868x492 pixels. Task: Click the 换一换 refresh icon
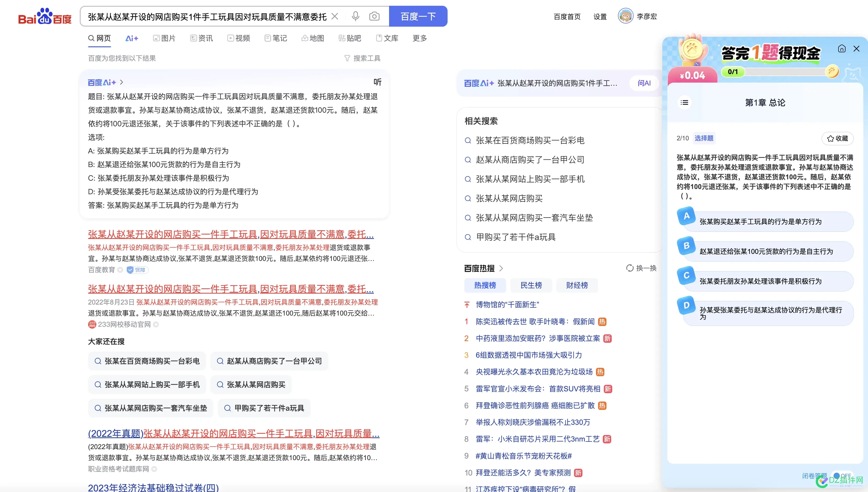coord(630,268)
